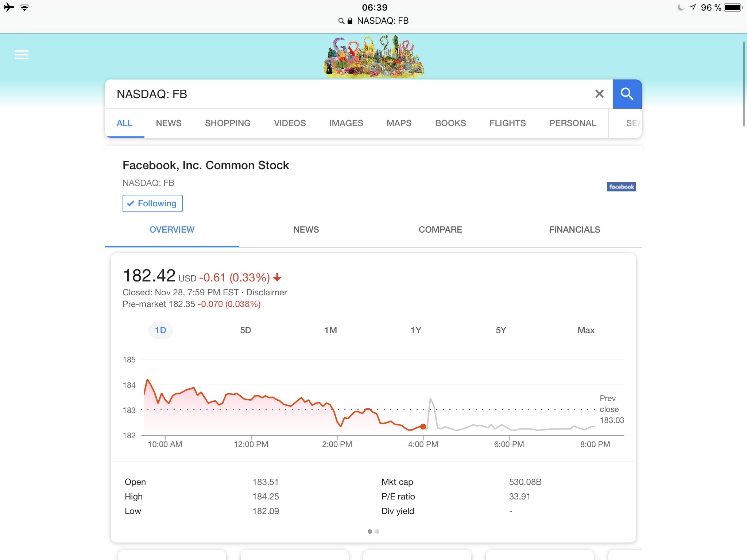This screenshot has height=560, width=747.
Task: Select the 1M chart range
Action: pyautogui.click(x=331, y=330)
